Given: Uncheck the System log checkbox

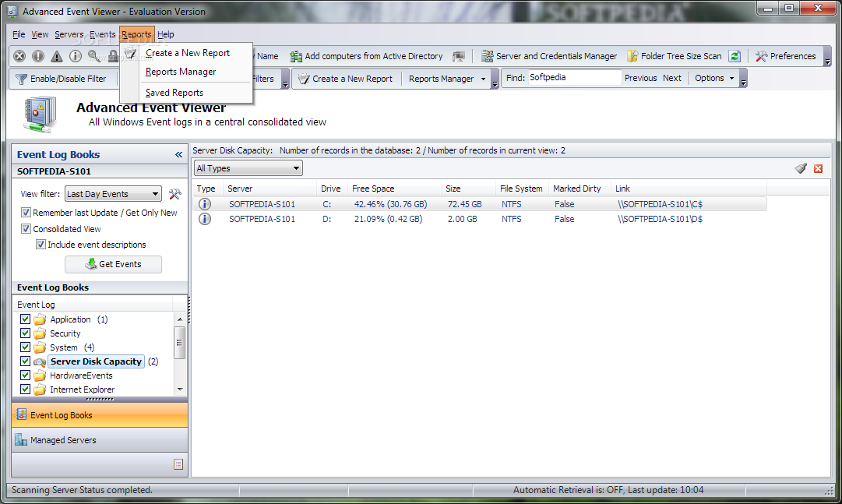Looking at the screenshot, I should click(25, 347).
